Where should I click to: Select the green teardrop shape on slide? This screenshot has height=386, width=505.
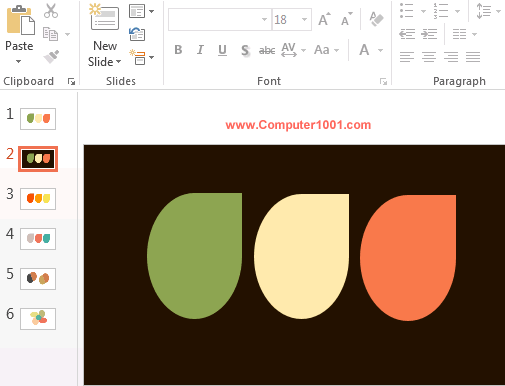195,256
